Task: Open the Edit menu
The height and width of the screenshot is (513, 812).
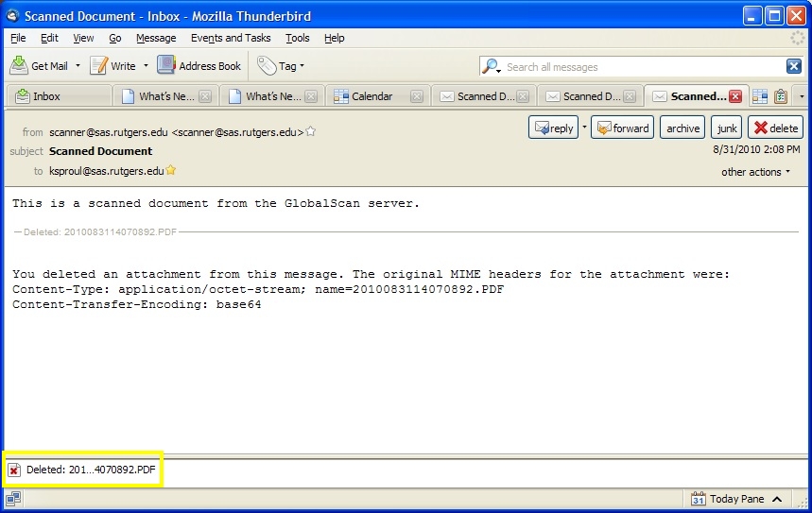Action: (49, 38)
